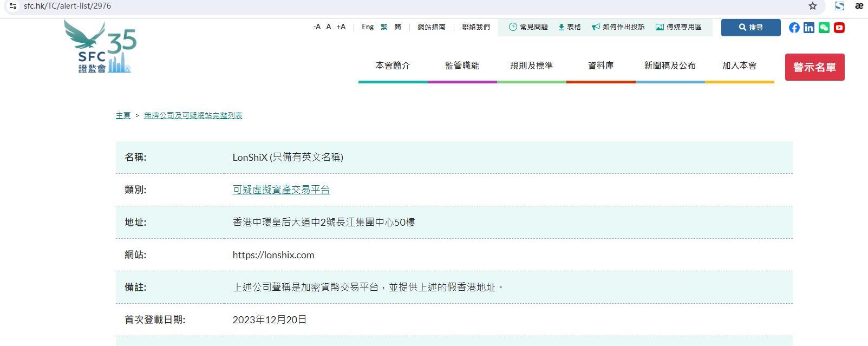Click the red 警示名單 button

click(x=814, y=67)
